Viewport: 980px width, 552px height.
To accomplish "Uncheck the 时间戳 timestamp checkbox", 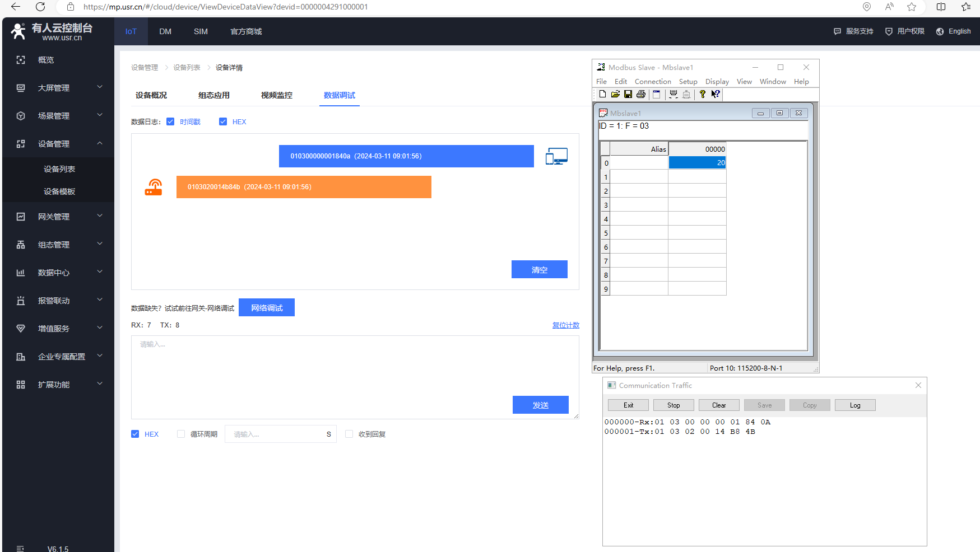I will (170, 121).
